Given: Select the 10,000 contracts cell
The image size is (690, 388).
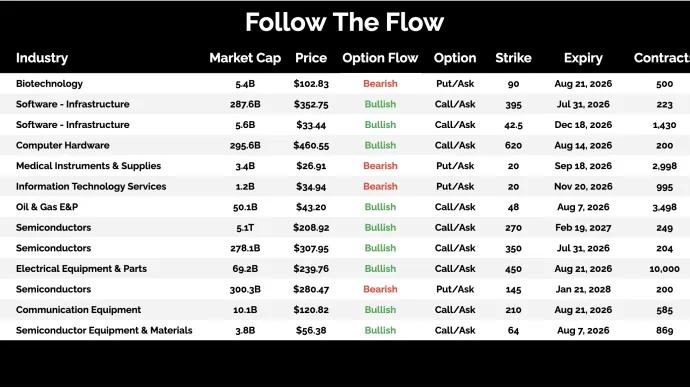Looking at the screenshot, I should point(664,269).
